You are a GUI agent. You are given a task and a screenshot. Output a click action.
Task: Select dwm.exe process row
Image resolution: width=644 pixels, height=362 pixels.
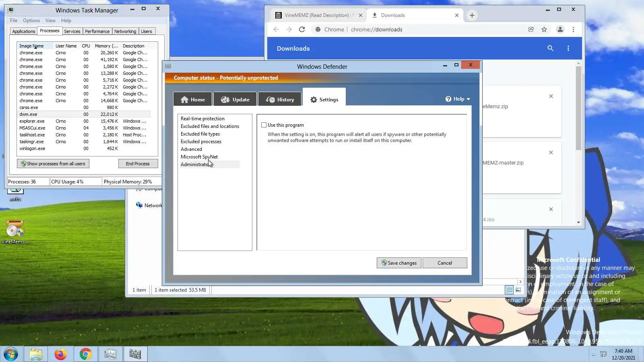point(84,114)
